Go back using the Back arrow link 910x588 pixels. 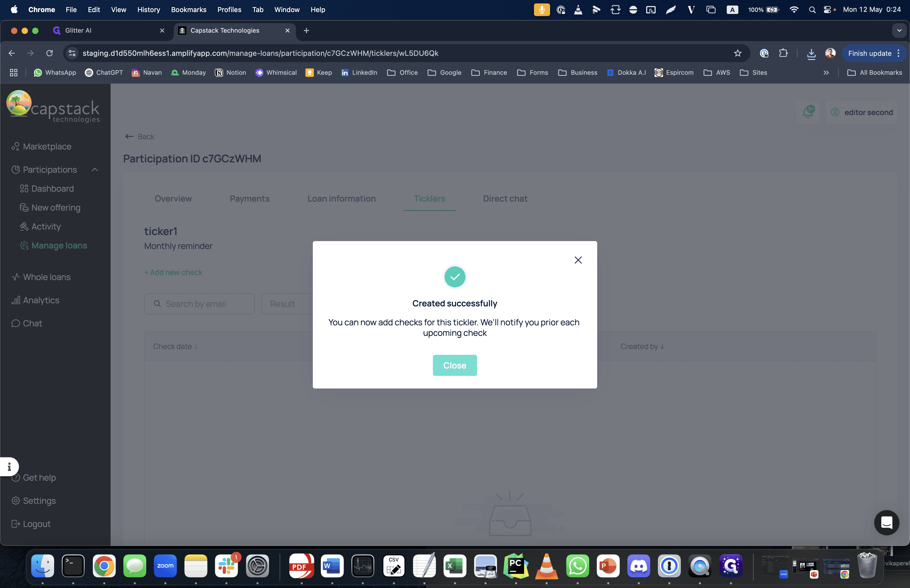[x=140, y=137]
